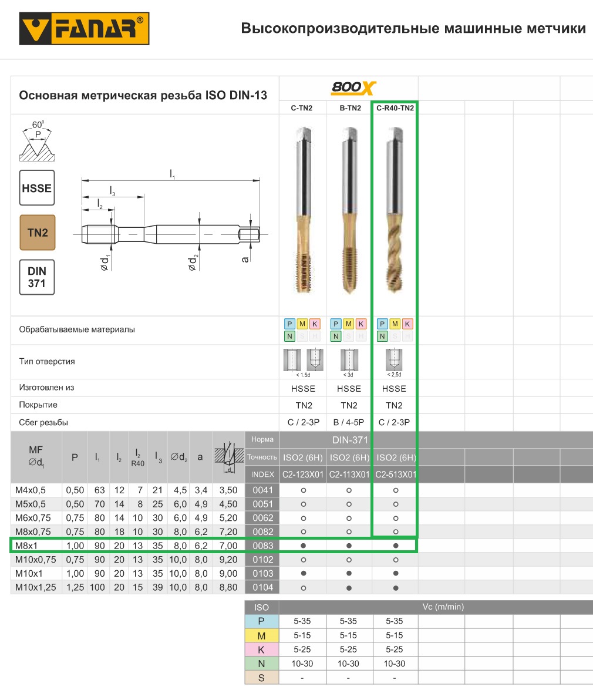Select the M6x0,75 row label

tap(33, 518)
